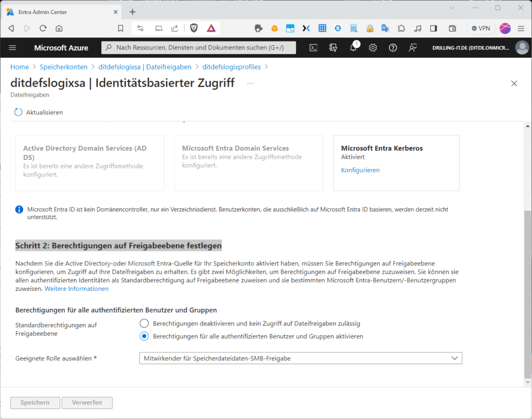Open the Brave wallet icon

(x=453, y=29)
